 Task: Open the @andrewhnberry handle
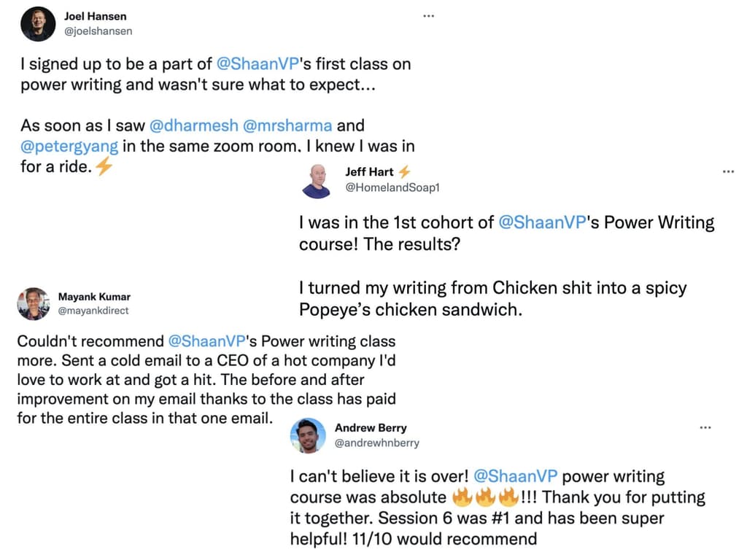pyautogui.click(x=376, y=443)
